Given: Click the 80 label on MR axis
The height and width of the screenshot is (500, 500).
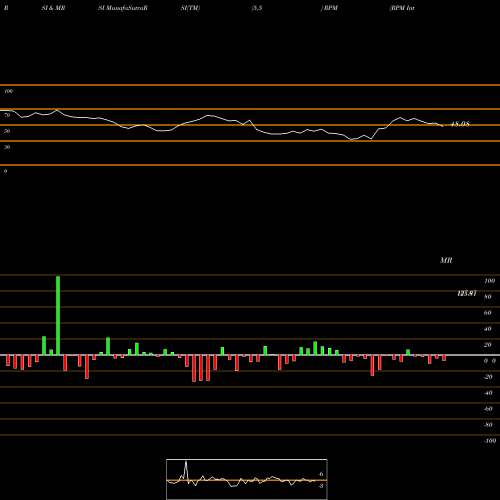Looking at the screenshot, I should coord(488,297).
